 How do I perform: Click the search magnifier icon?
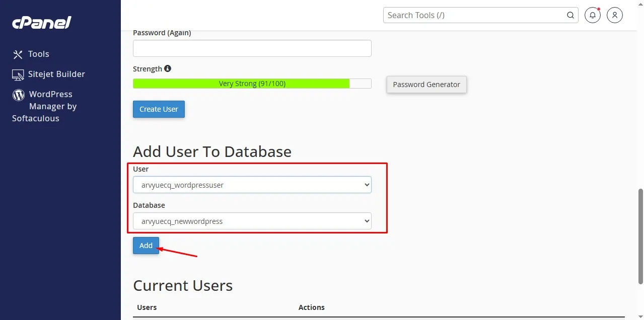pos(570,15)
